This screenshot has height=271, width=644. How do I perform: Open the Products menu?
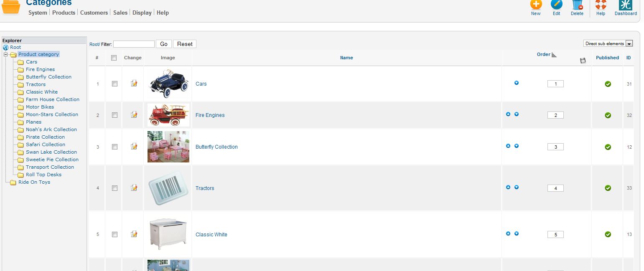[64, 13]
